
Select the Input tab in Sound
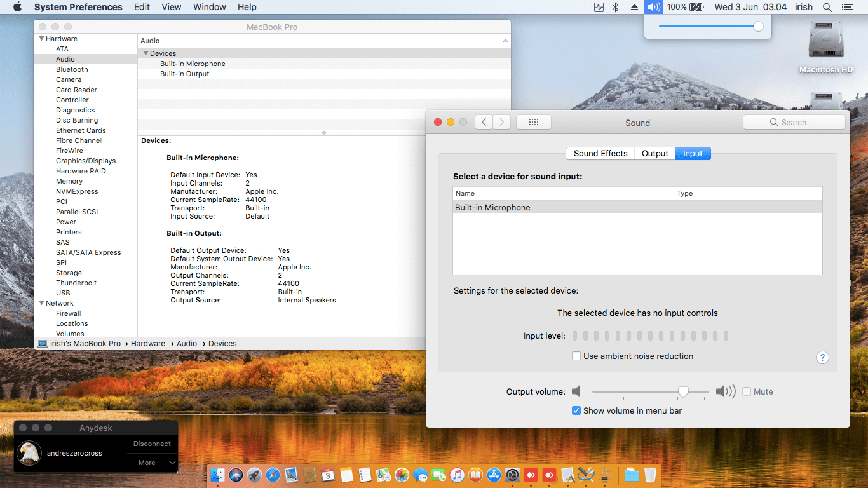[693, 154]
